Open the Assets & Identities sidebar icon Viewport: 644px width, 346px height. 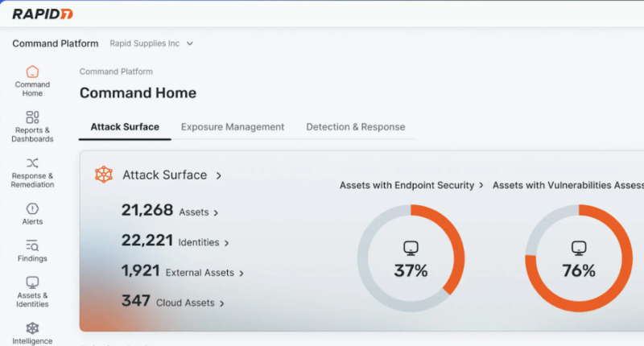(x=32, y=283)
